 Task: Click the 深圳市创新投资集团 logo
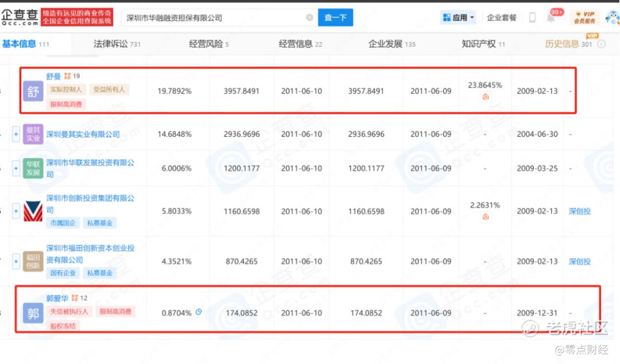(33, 211)
